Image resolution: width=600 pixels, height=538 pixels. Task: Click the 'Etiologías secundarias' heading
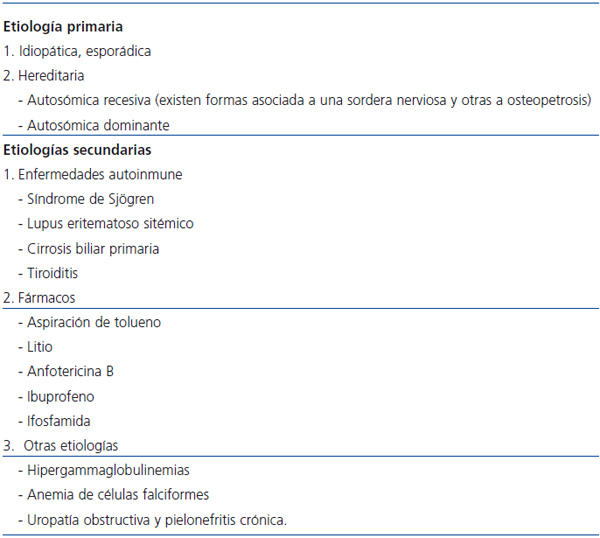(77, 150)
